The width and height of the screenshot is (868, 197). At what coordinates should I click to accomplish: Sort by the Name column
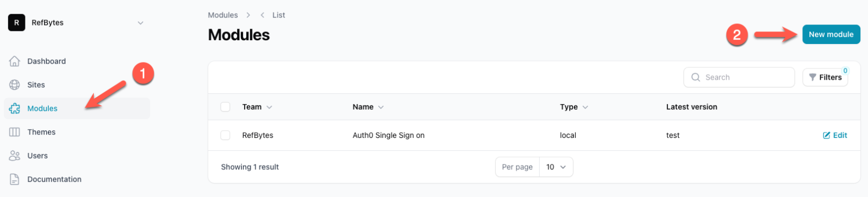click(x=368, y=107)
